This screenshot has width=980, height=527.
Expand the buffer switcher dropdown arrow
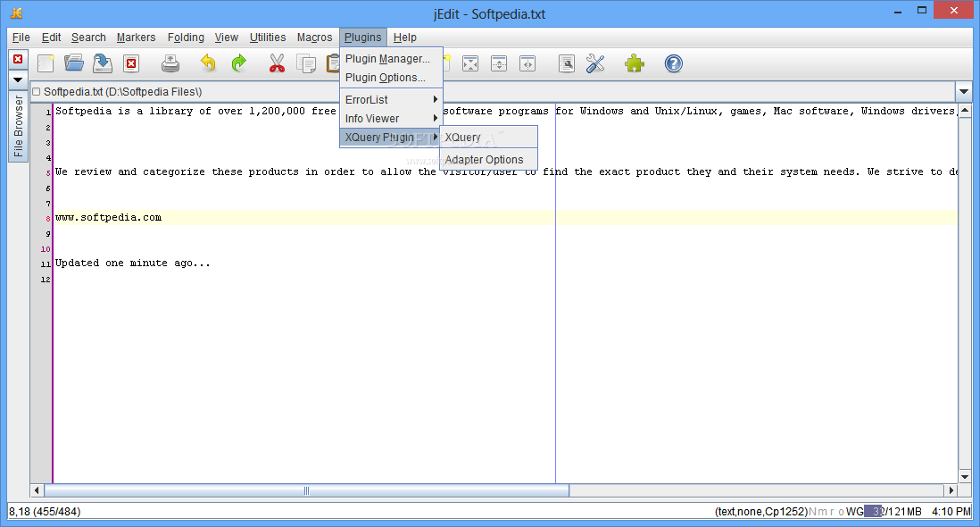coord(964,92)
